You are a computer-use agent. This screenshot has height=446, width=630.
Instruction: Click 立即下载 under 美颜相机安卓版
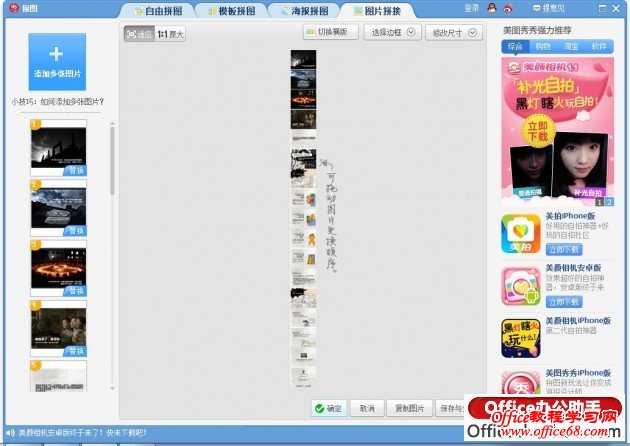click(x=564, y=302)
